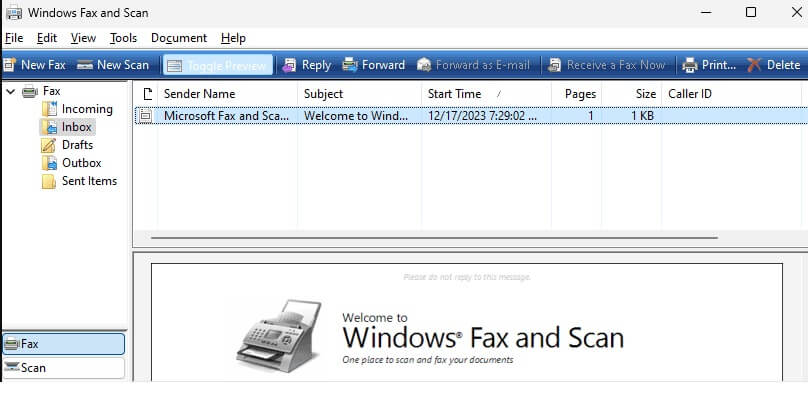Sort by Subject column header
Viewport: 808px width, 396px height.
coord(359,94)
